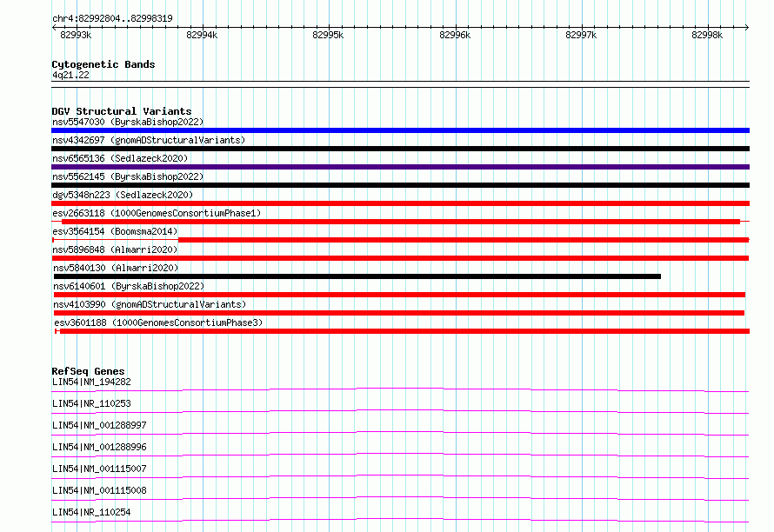Click the red bar for dgv5348n223

[x=400, y=203]
